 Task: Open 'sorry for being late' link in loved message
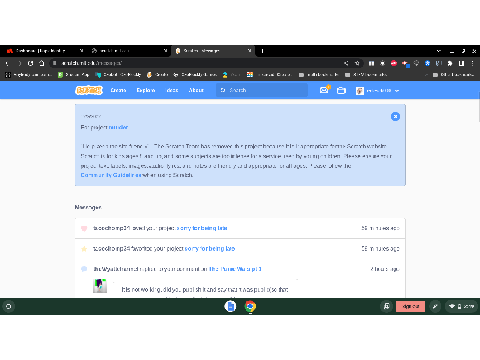pos(202,228)
